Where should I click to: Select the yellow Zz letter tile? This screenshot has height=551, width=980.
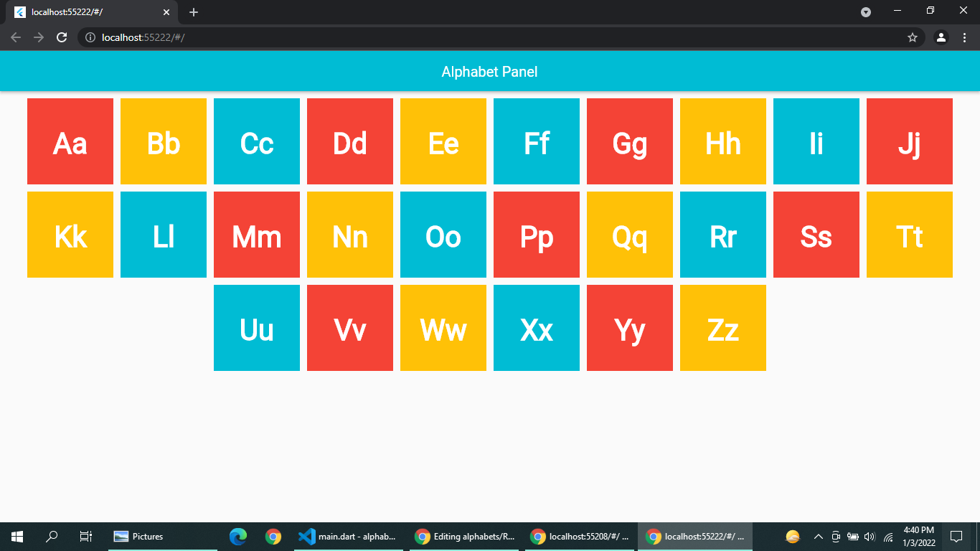[722, 328]
